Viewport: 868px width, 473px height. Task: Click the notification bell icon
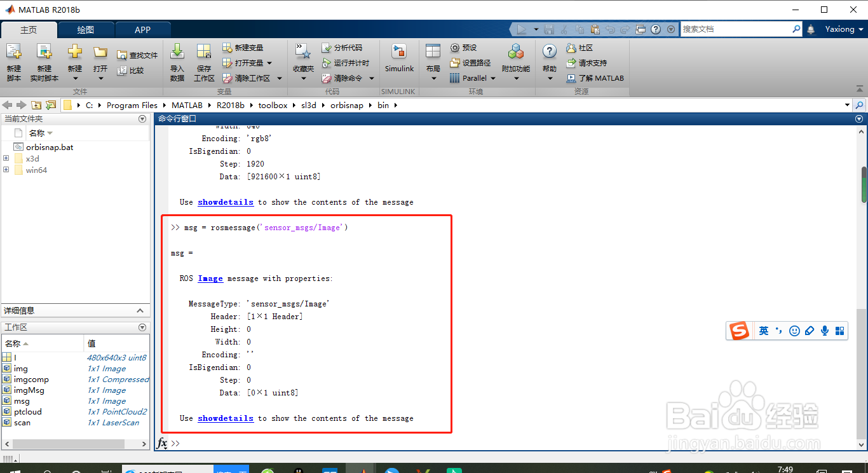811,29
